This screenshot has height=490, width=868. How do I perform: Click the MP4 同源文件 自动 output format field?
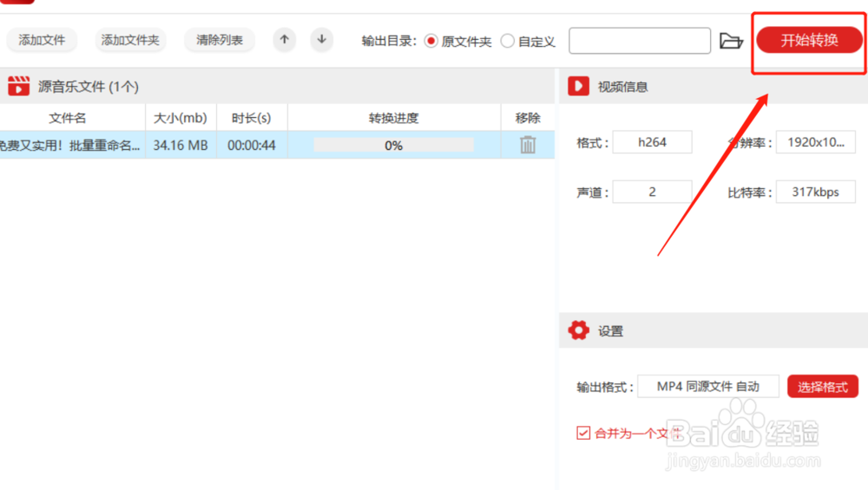click(708, 386)
